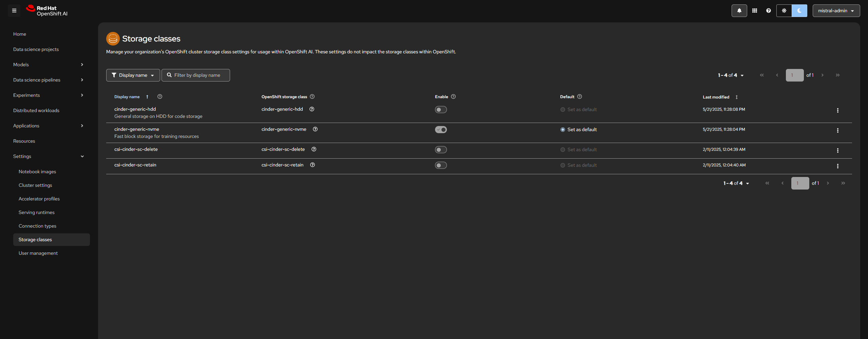Expand Applications navigation section
868x339 pixels.
(49, 126)
